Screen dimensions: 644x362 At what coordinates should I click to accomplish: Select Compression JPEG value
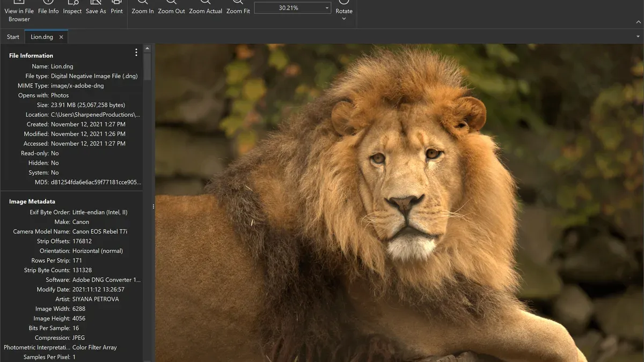79,338
